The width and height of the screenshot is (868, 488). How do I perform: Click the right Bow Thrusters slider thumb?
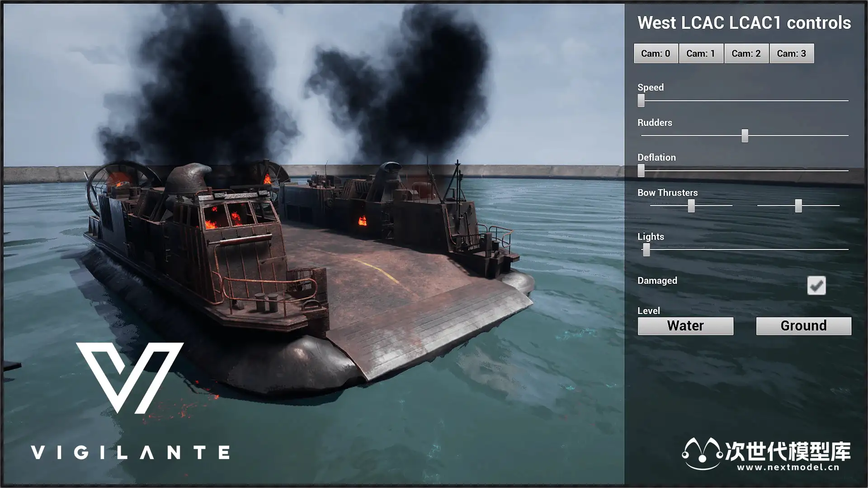(x=798, y=206)
